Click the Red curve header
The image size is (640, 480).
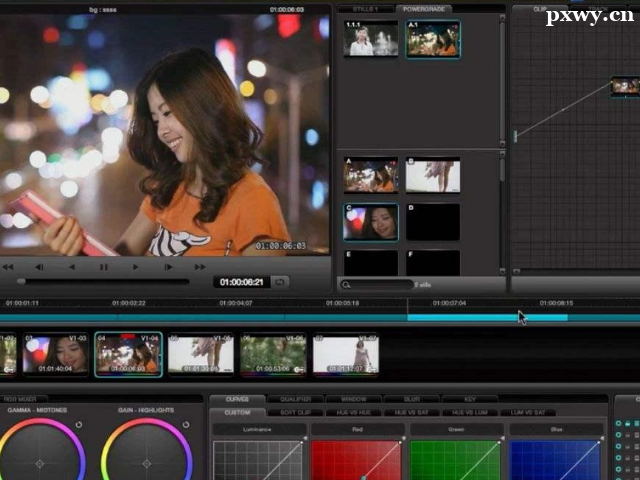click(358, 429)
